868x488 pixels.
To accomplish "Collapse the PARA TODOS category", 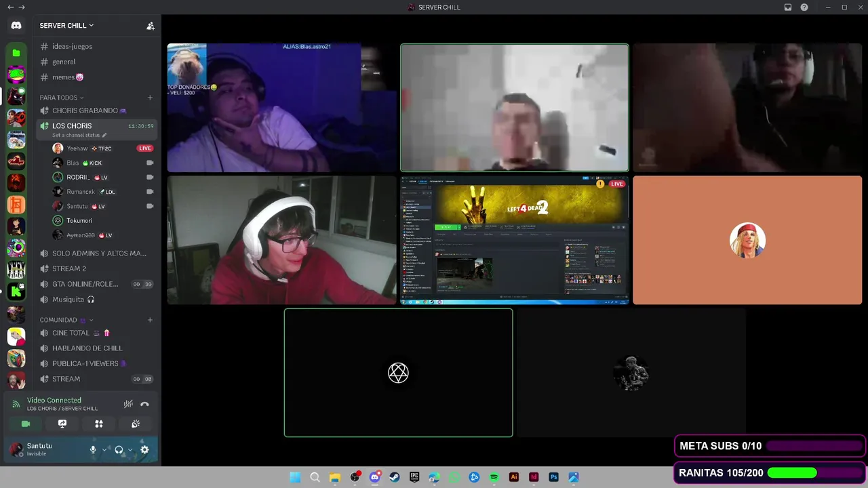I will [x=61, y=98].
